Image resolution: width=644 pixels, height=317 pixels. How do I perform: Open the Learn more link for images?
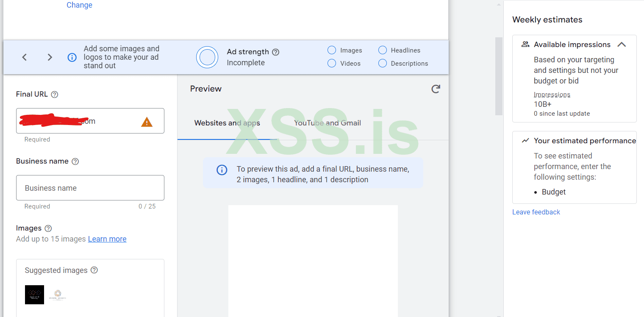coord(107,239)
